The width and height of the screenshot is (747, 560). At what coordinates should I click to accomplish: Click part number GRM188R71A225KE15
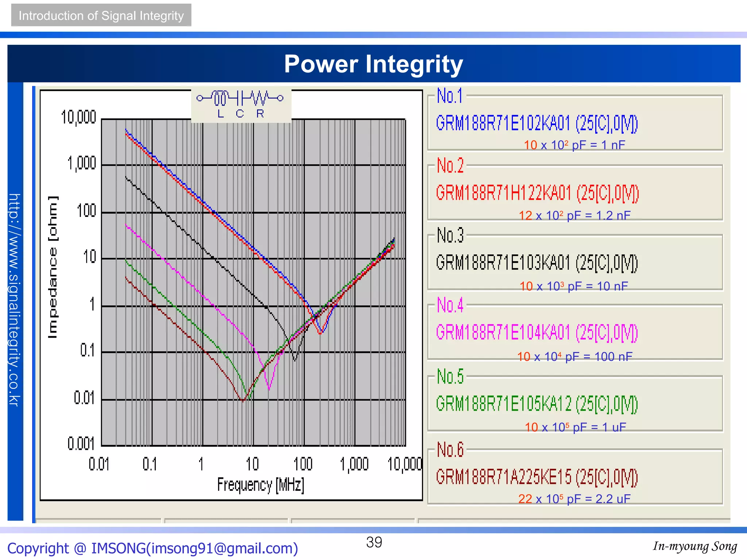tap(503, 477)
